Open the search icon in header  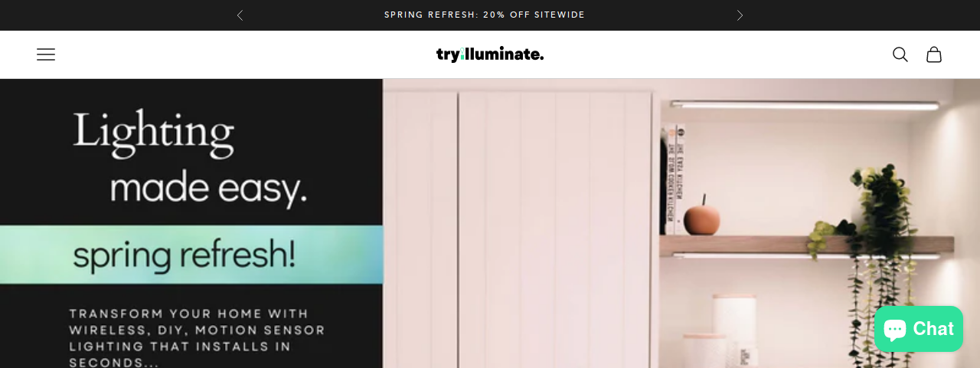900,54
